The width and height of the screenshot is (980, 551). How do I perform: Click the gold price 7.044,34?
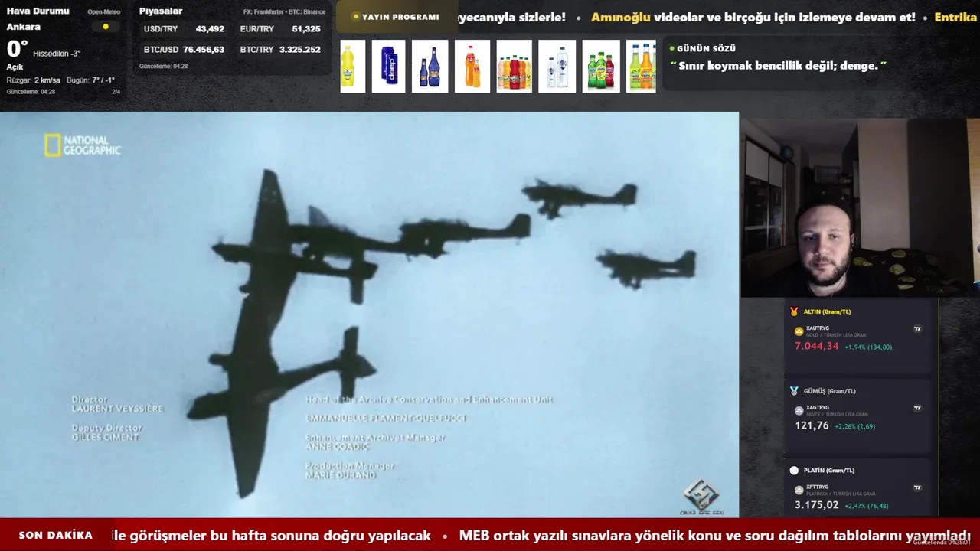tap(817, 347)
